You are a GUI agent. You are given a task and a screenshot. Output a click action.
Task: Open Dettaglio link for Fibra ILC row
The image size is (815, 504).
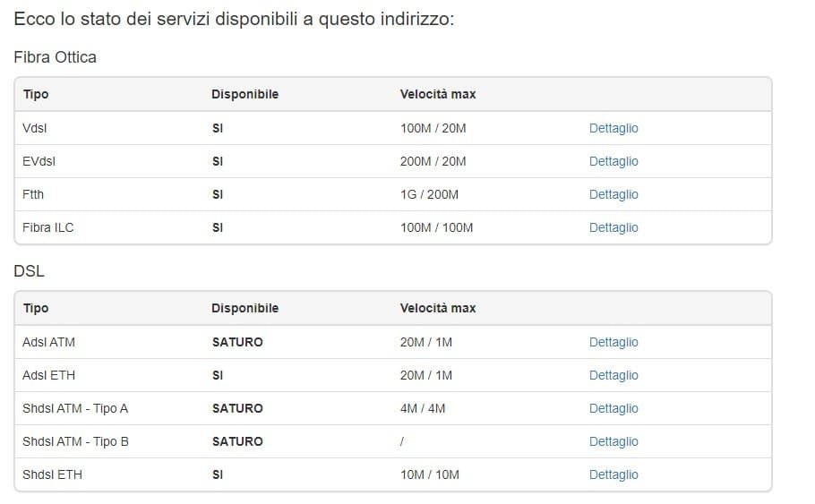point(613,227)
